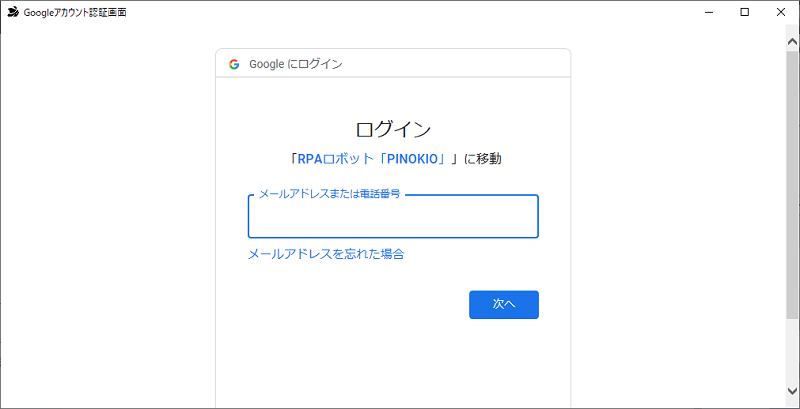Screen dimensions: 800x409
Task: Close the Googleアカウント認証画面 window
Action: [x=781, y=12]
